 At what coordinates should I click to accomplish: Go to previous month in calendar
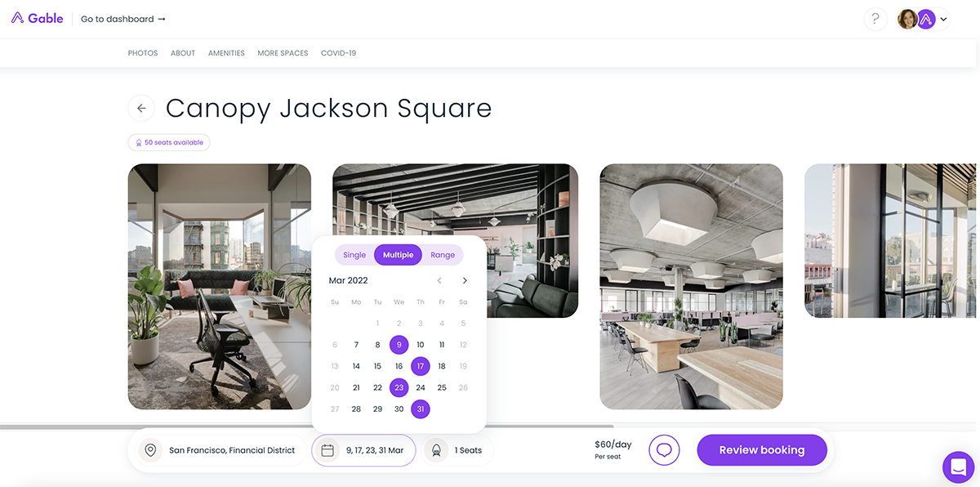(x=439, y=280)
